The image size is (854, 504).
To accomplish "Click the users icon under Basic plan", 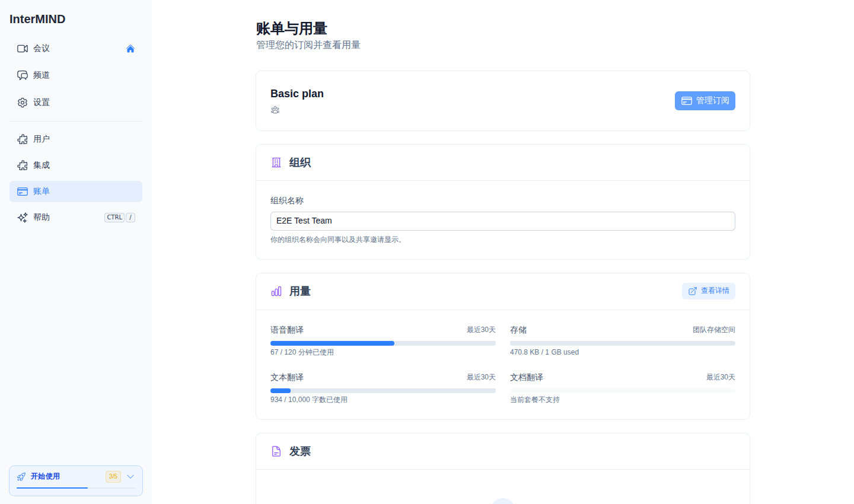I will coord(275,110).
